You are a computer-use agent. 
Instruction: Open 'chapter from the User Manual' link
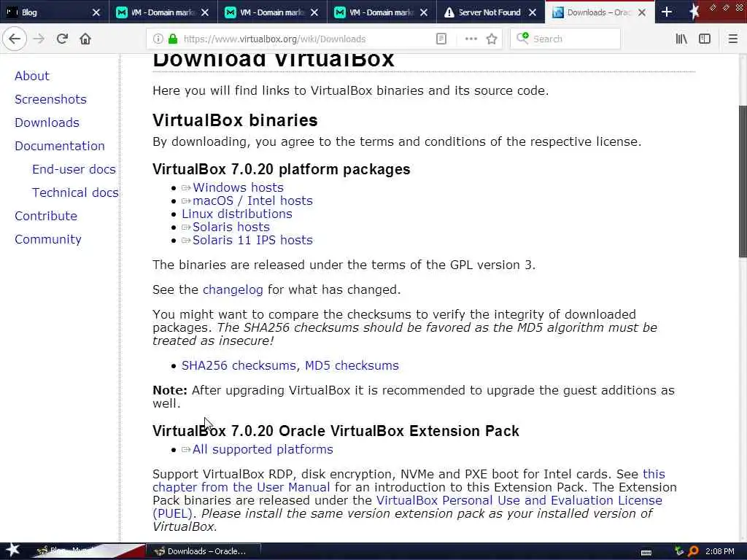tap(241, 487)
